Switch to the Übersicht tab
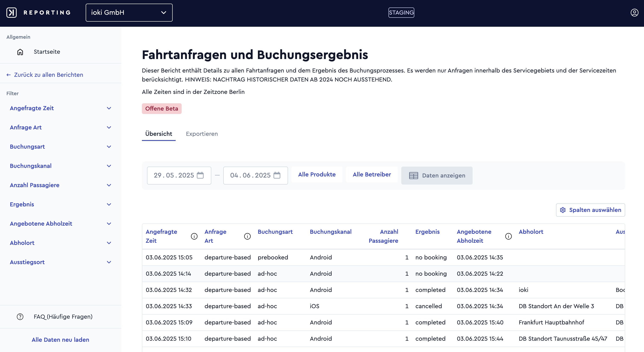The width and height of the screenshot is (644, 352). tap(159, 134)
